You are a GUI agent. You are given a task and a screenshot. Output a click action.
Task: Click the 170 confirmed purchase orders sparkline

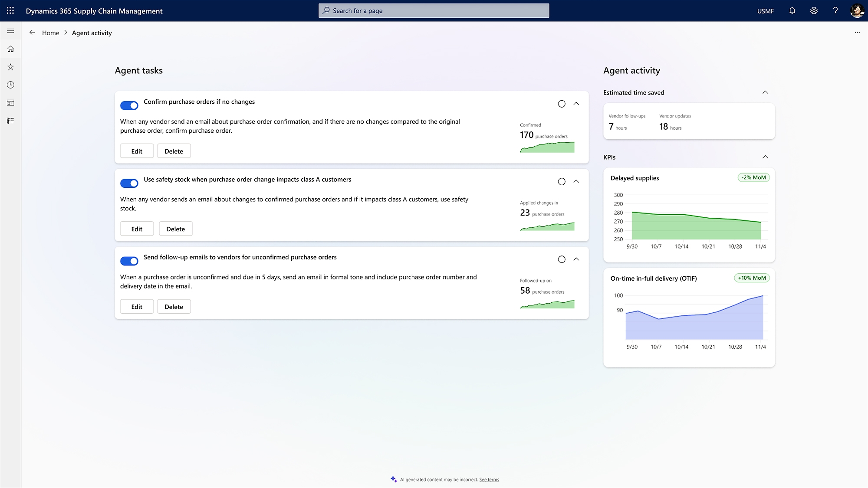[x=547, y=147]
